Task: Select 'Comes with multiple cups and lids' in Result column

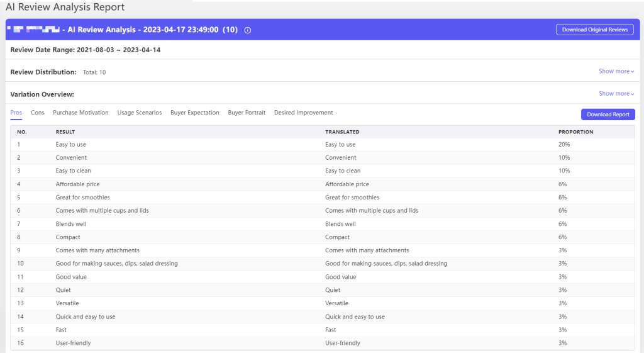Action: point(103,210)
